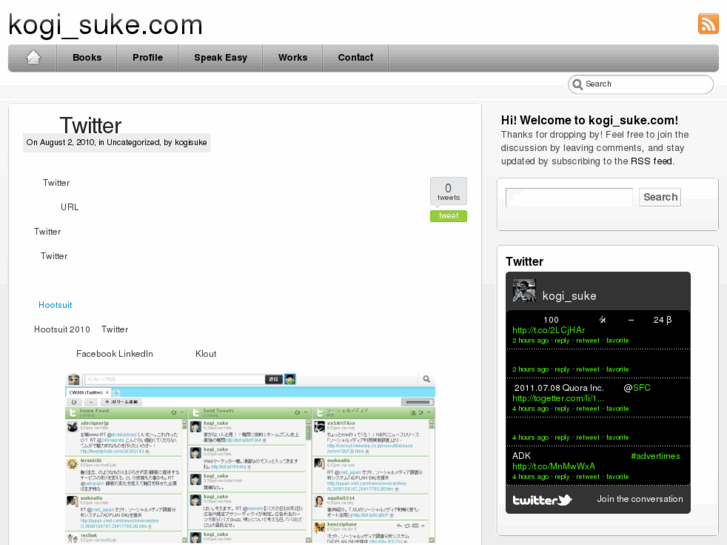727x545 pixels.
Task: Open the Hootsuite dashboard screenshot image
Action: (250, 458)
